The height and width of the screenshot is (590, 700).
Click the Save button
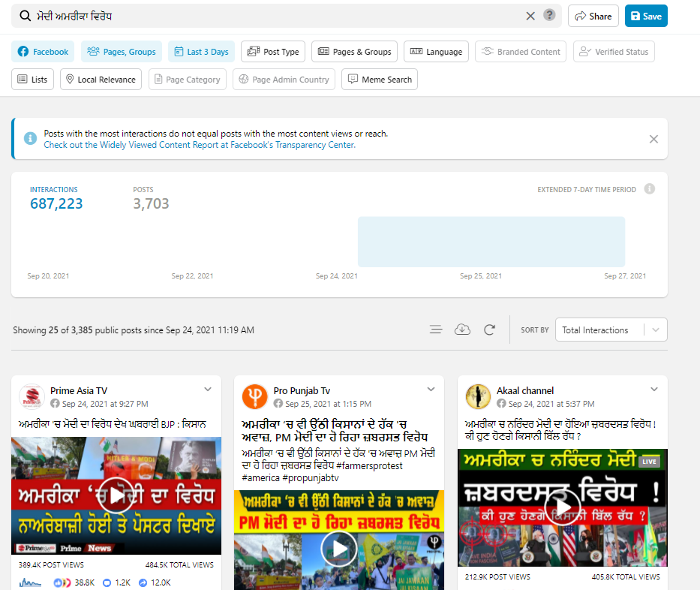point(646,16)
